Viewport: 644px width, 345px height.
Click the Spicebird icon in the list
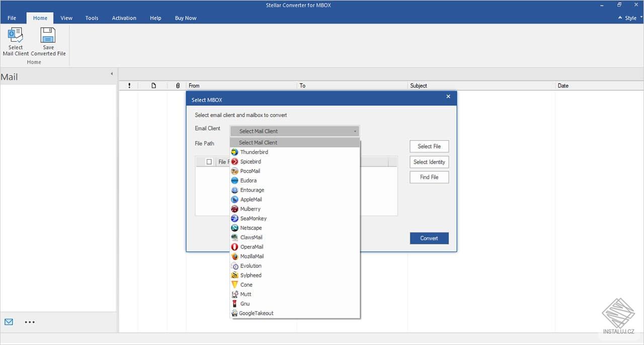coord(234,162)
